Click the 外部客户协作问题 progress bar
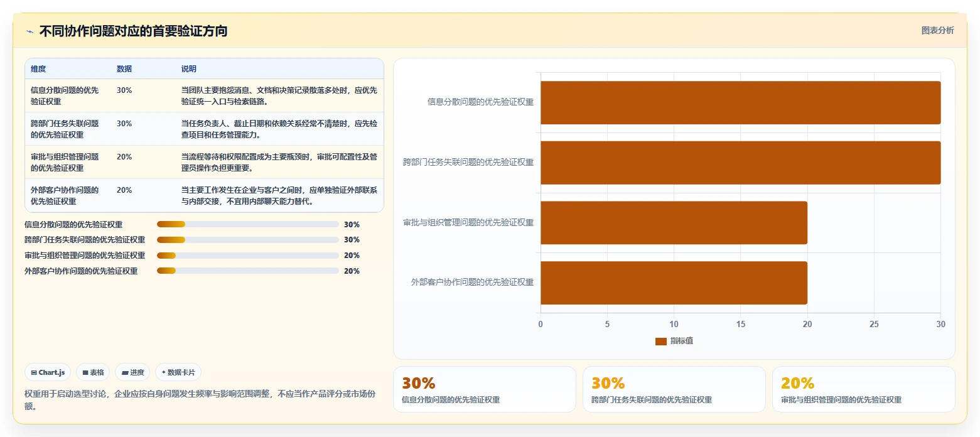 tap(248, 271)
